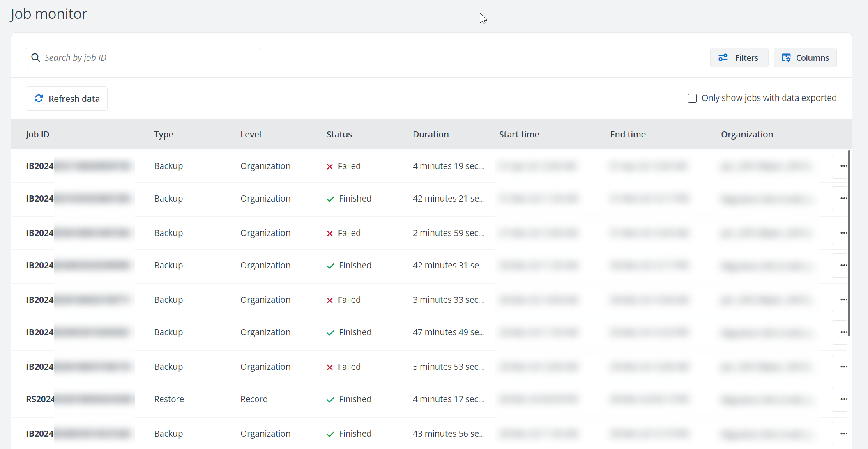Viewport: 868px width, 449px height.
Task: Click the search magnifying glass icon
Action: coord(35,57)
